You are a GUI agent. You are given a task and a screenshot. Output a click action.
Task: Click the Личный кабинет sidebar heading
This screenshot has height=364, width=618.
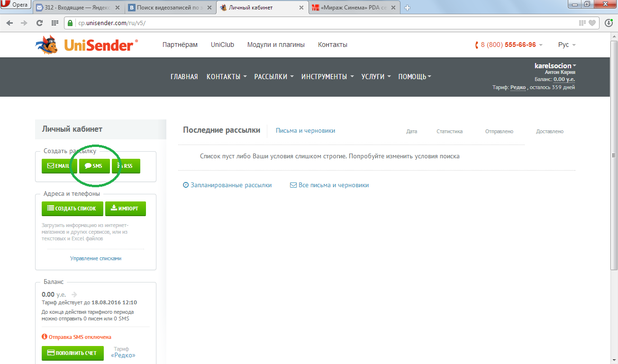[x=72, y=129]
